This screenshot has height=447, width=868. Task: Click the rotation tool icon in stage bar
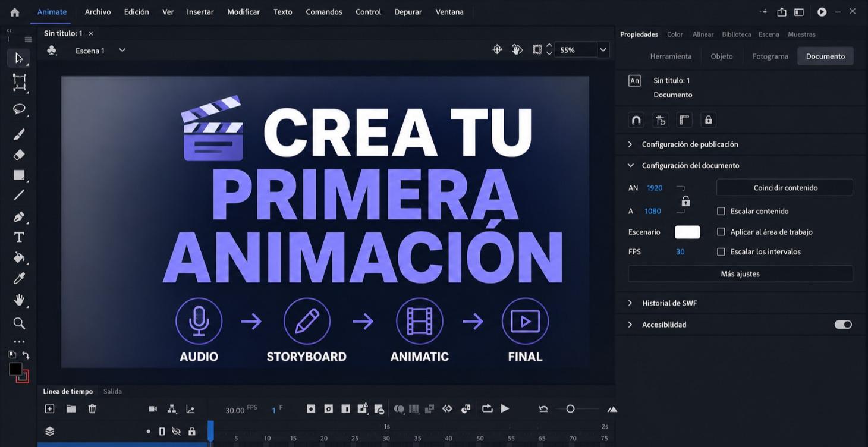pos(517,50)
